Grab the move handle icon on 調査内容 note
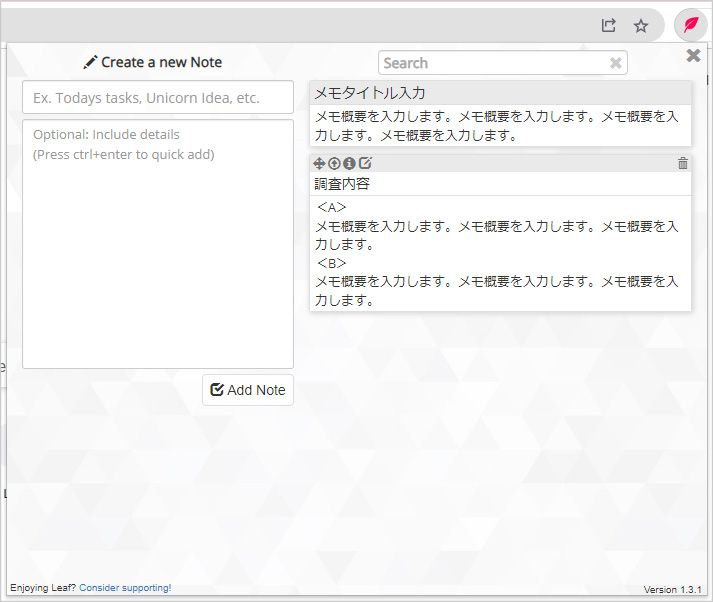Screen dimensions: 713x602 319,163
